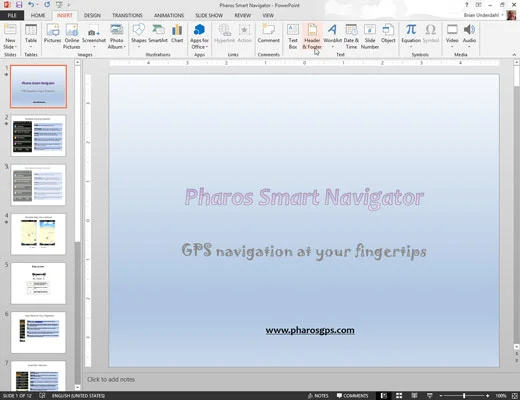Insert a Chart
Image resolution: width=520 pixels, height=400 pixels.
(177, 34)
